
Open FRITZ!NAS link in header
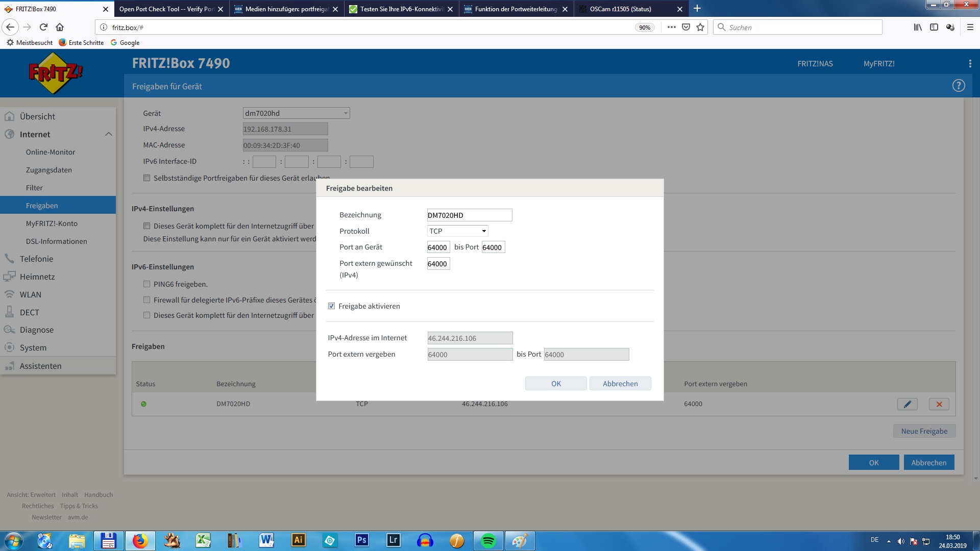point(815,64)
